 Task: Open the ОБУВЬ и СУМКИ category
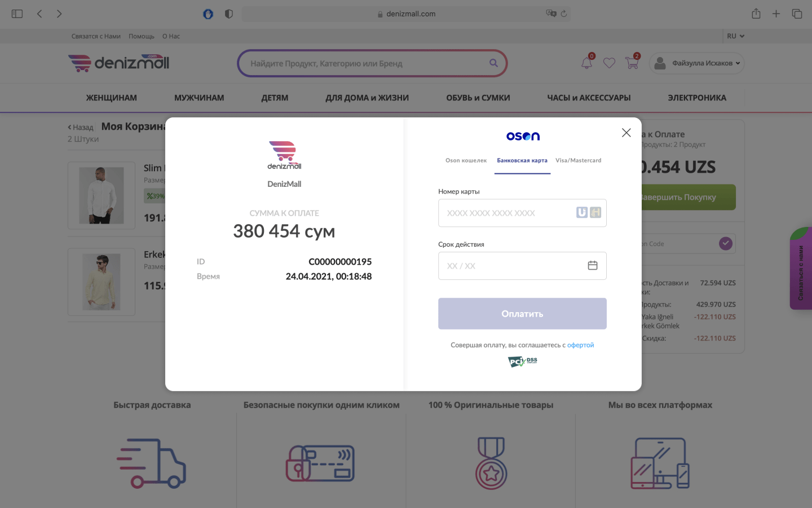(478, 98)
